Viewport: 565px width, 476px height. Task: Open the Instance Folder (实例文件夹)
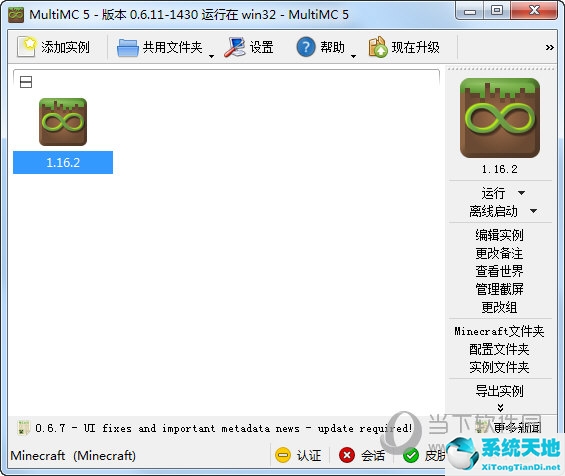(499, 367)
